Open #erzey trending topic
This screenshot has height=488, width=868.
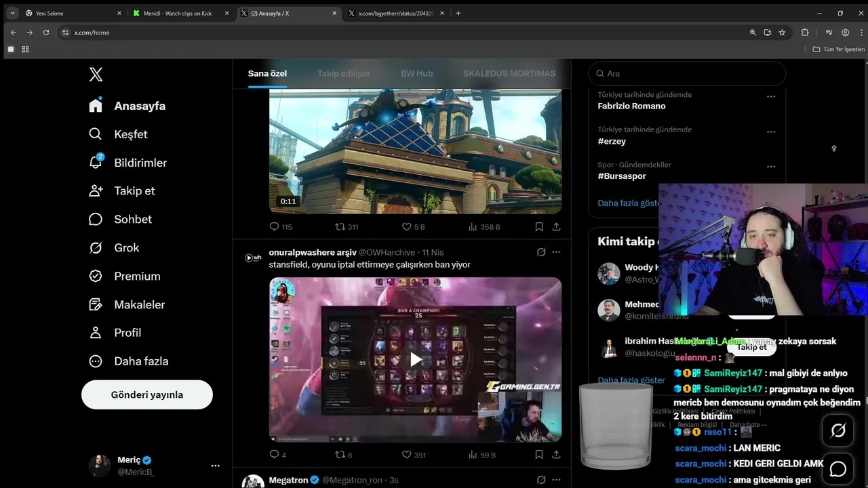(612, 141)
